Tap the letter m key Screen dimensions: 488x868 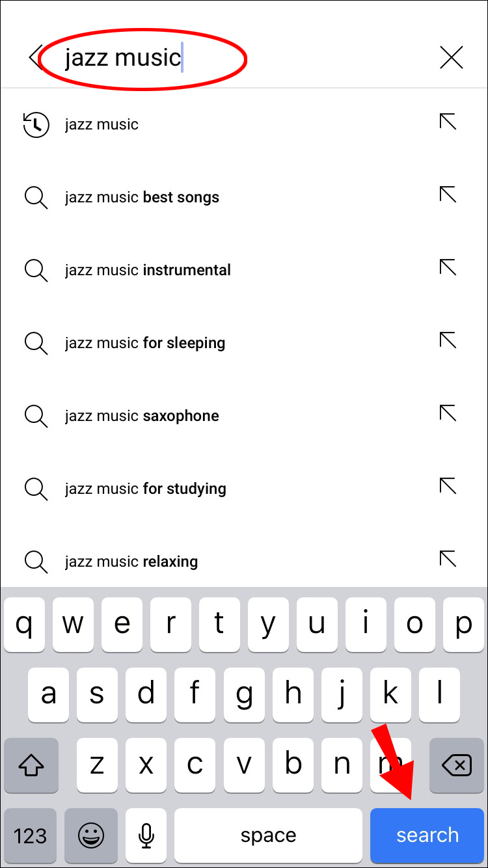click(390, 765)
